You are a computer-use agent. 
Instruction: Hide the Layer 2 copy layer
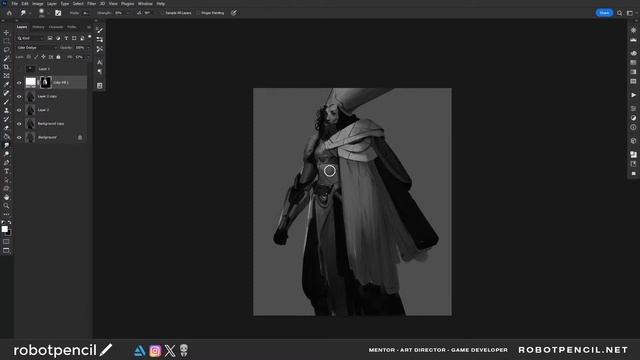tap(19, 97)
